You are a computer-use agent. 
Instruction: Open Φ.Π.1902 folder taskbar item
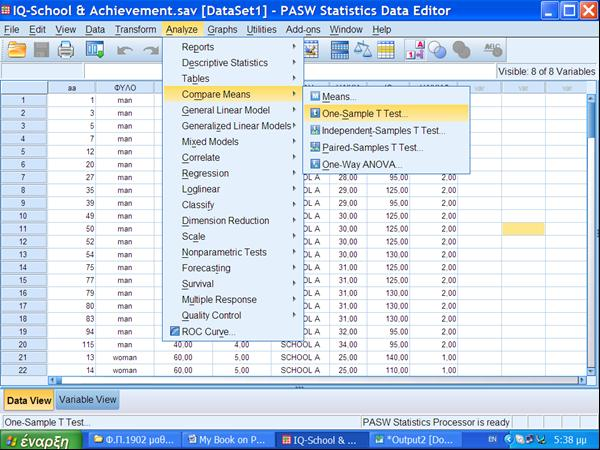(134, 440)
